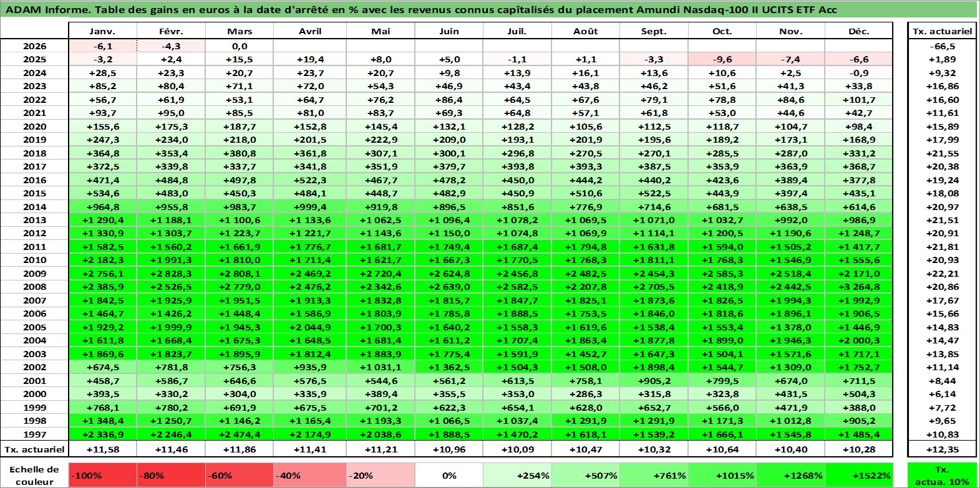
Task: Select the 'Janv.' column header
Action: (x=102, y=31)
